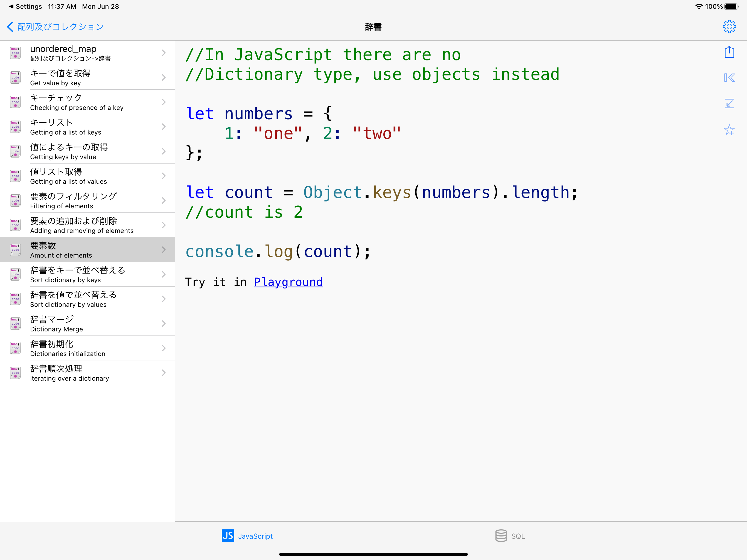Tap the Settings back arrow in status bar

coord(11,6)
